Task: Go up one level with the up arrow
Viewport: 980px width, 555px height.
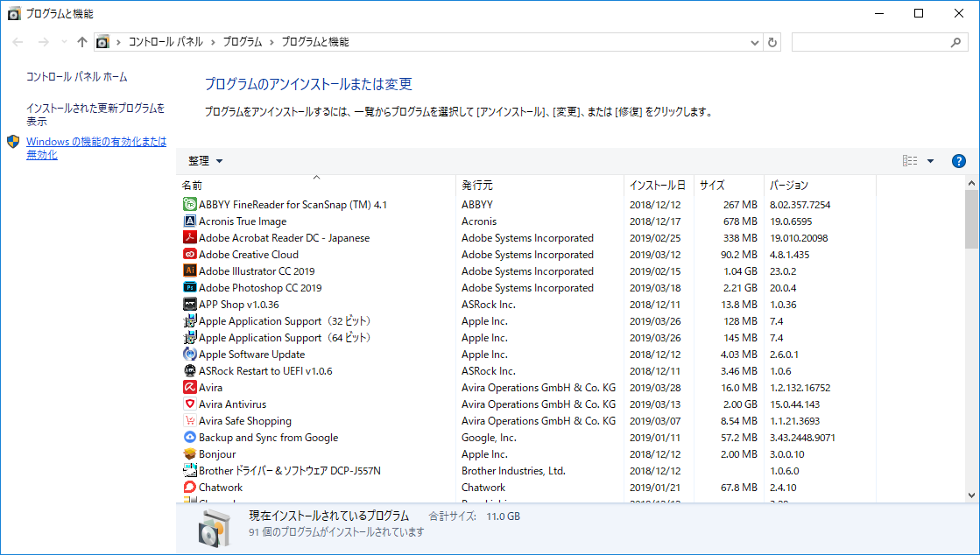Action: point(82,42)
